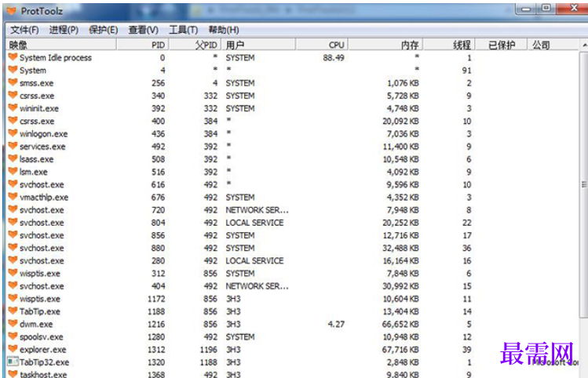588x378 pixels.
Task: Select the dwm.exe process name
Action: [x=36, y=325]
